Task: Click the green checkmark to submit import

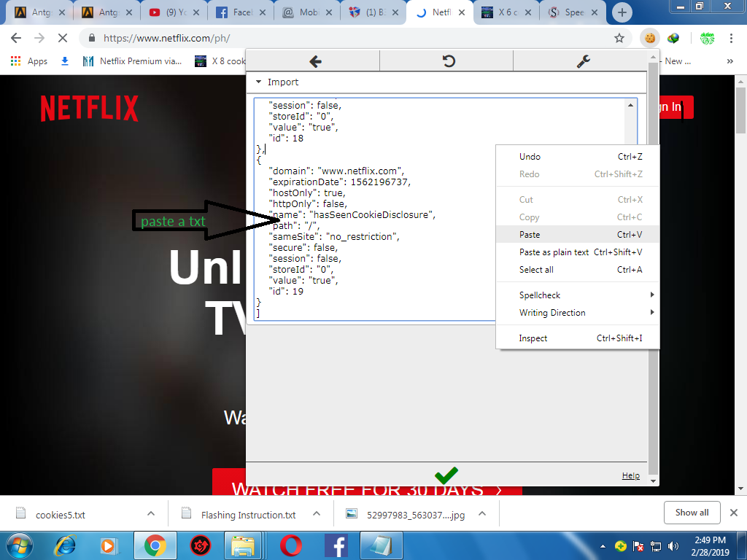Action: click(x=446, y=475)
